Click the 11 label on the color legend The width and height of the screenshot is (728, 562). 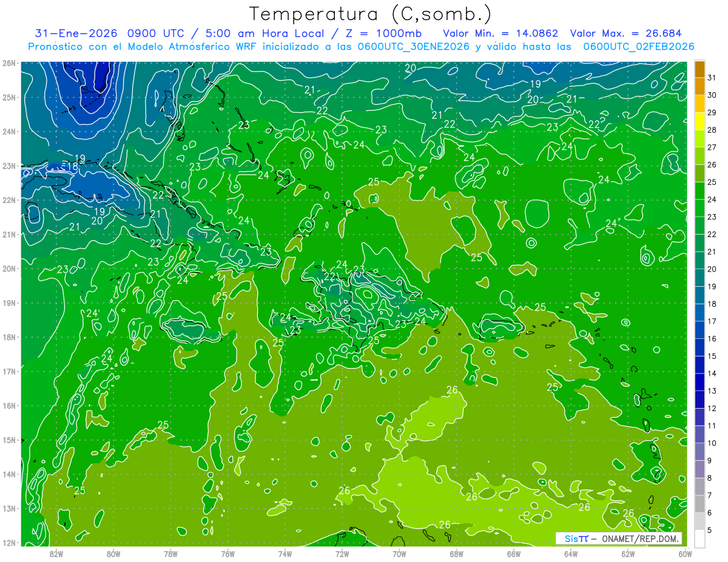712,426
